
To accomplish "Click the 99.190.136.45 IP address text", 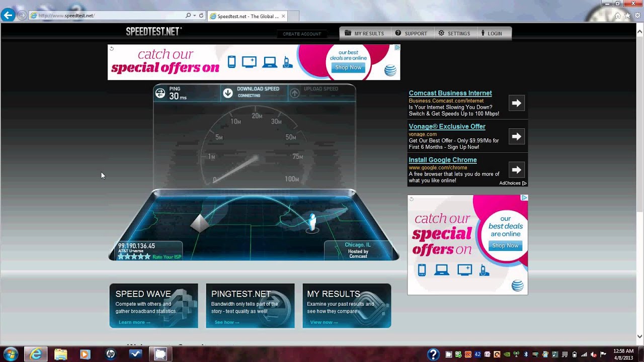I will pos(136,246).
